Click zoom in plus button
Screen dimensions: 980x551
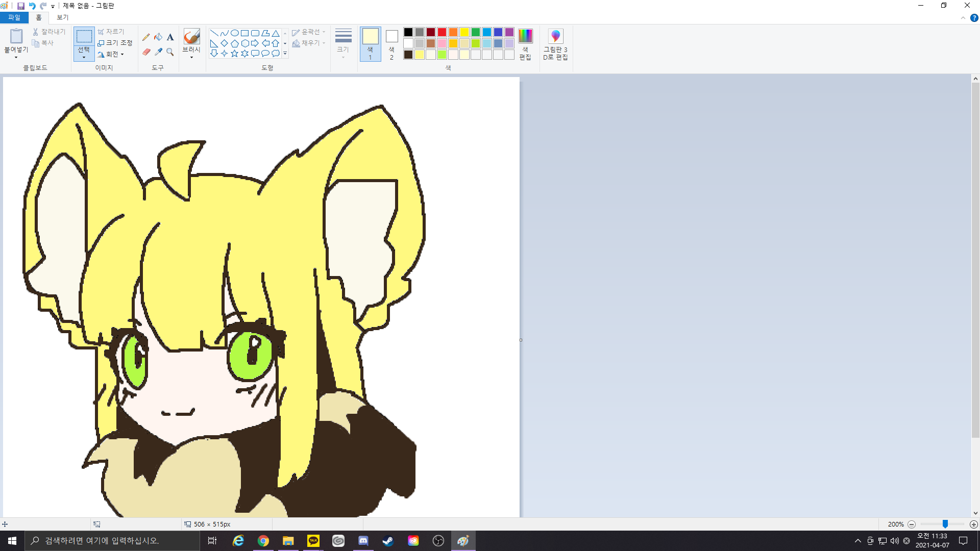[x=973, y=524]
